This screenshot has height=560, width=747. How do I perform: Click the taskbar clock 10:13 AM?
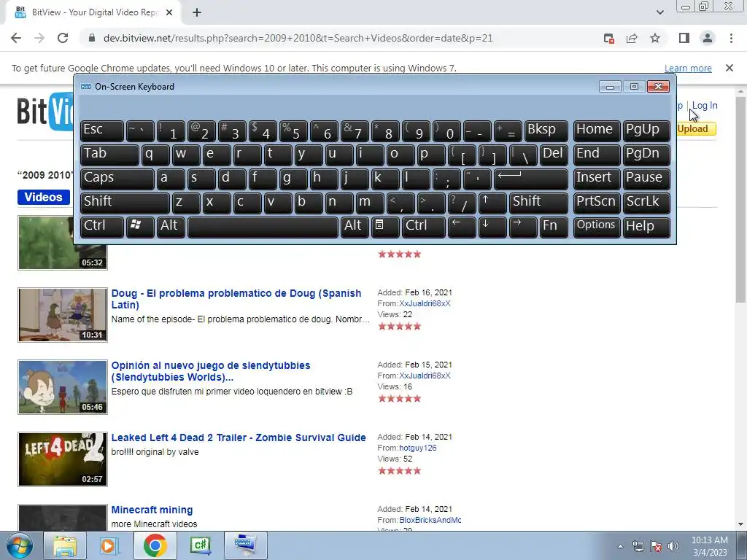(709, 546)
